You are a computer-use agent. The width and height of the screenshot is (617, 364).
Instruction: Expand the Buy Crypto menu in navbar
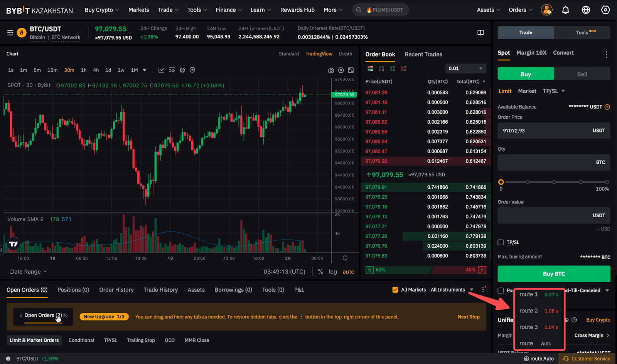102,10
